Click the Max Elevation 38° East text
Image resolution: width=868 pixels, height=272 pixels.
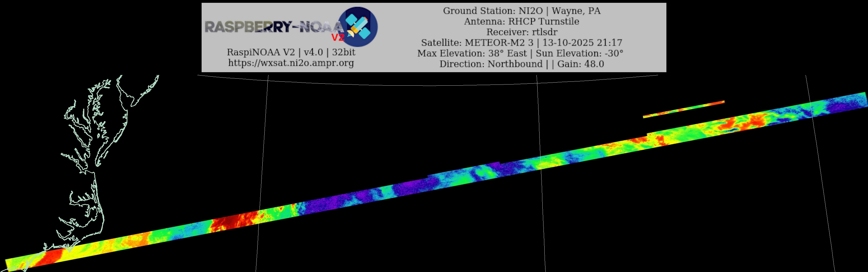(x=472, y=53)
